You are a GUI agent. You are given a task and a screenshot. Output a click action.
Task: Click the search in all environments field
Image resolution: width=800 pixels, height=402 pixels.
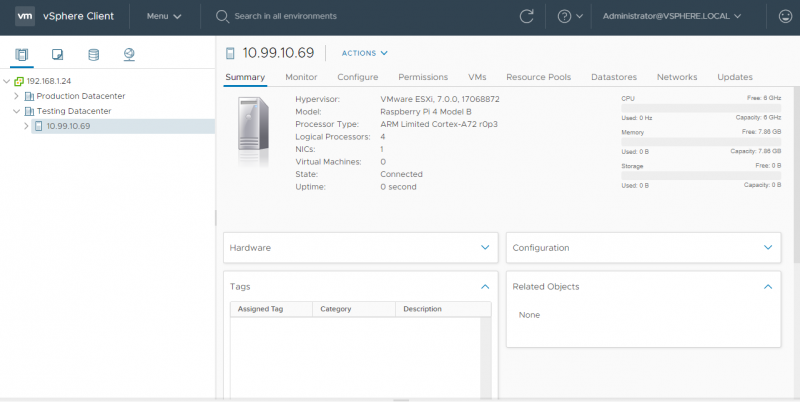(x=285, y=16)
